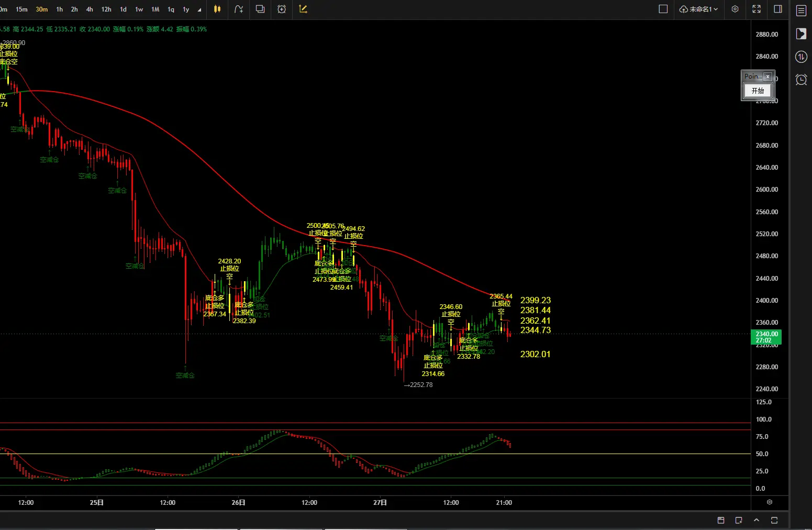Viewport: 812px width, 530px height.
Task: Select the 1d timeframe
Action: tap(124, 9)
